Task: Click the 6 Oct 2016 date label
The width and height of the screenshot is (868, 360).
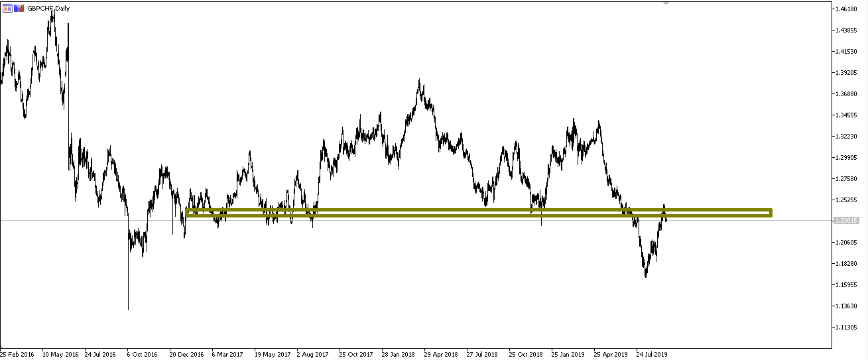Action: point(143,354)
